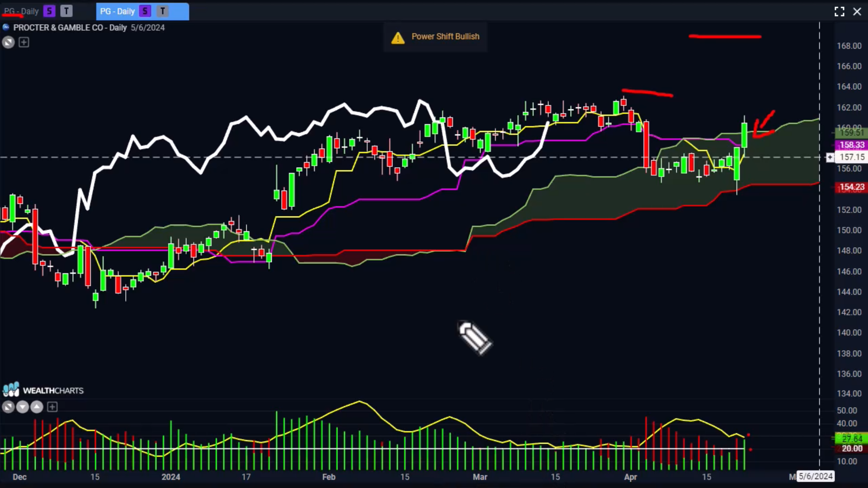This screenshot has width=868, height=488.
Task: Click the 168.00 price axis label
Action: [x=849, y=46]
